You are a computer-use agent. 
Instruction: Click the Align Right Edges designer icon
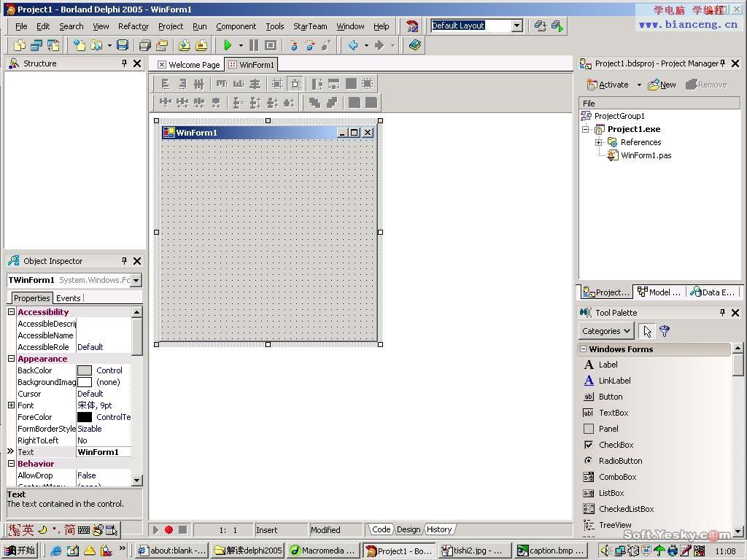click(x=182, y=85)
